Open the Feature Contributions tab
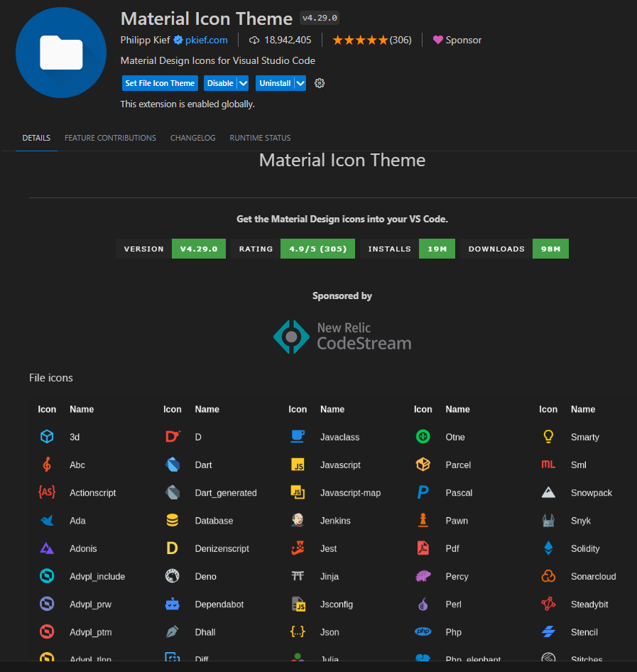637x672 pixels. click(110, 138)
